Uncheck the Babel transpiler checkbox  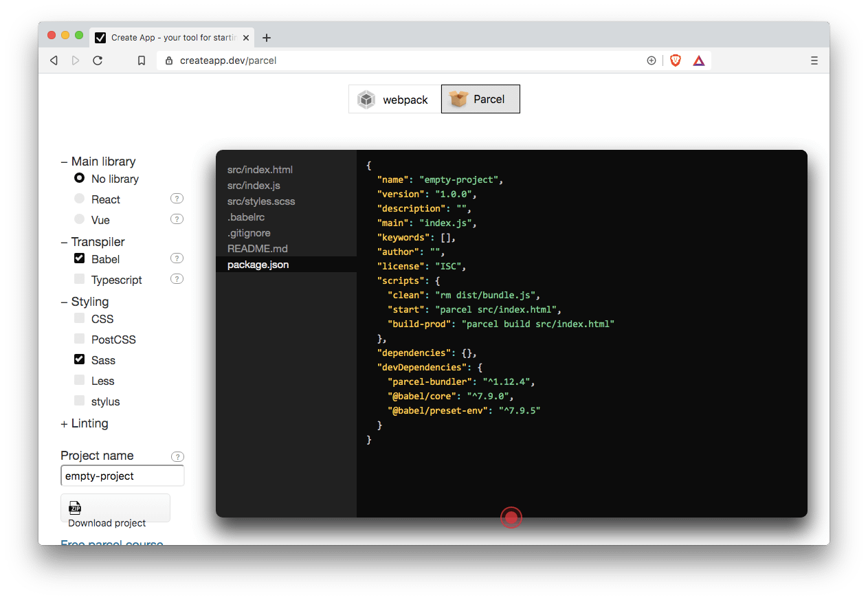(79, 258)
